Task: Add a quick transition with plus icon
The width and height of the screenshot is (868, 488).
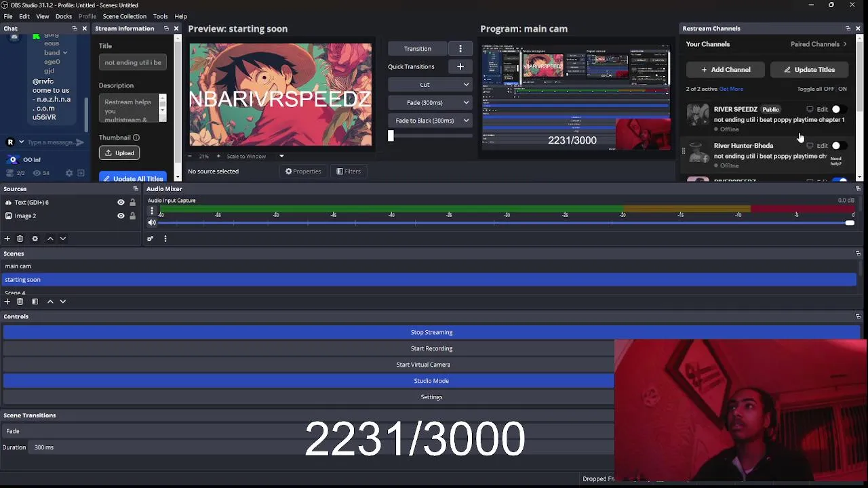Action: pyautogui.click(x=460, y=66)
